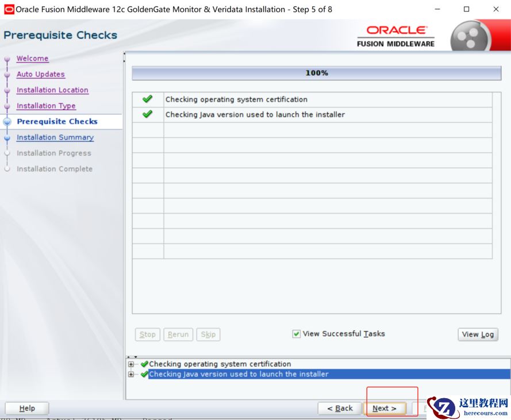Click Auto Updates step bullet marker
511x420 pixels.
coord(7,75)
